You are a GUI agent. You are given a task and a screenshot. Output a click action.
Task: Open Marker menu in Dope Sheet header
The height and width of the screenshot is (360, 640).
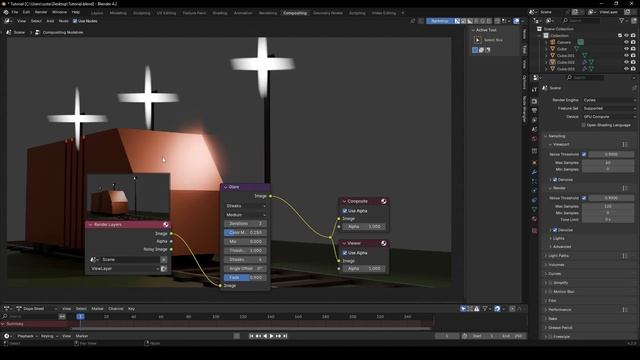pyautogui.click(x=97, y=309)
